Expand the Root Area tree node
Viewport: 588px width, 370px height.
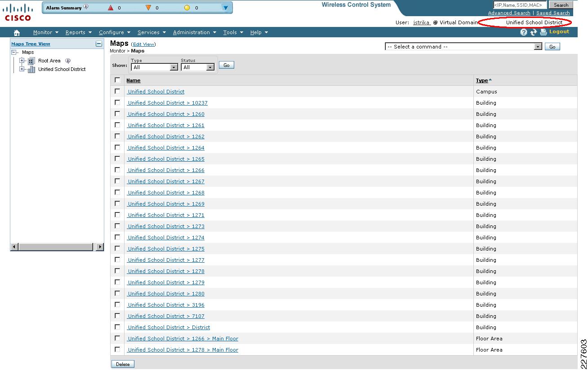point(22,61)
